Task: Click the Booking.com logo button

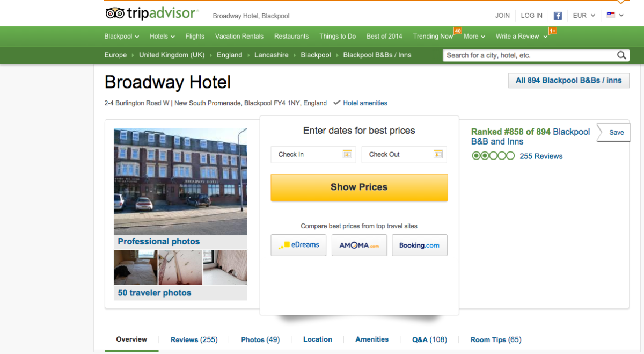Action: [x=420, y=245]
